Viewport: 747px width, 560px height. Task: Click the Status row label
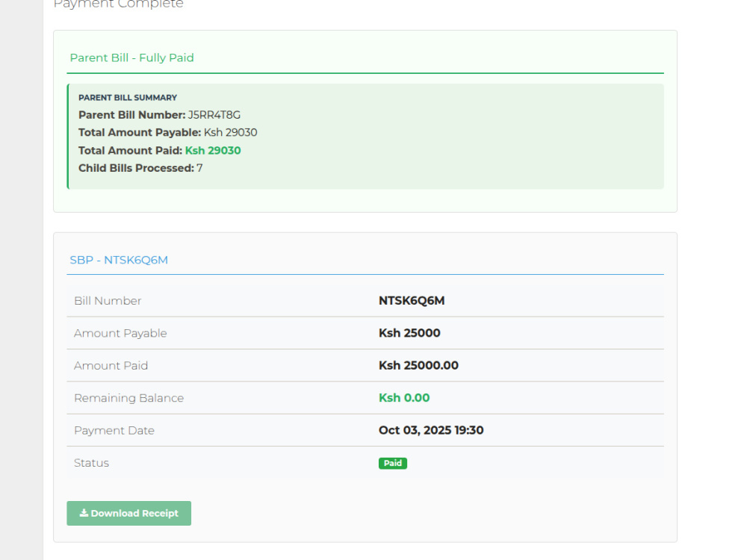pos(91,463)
